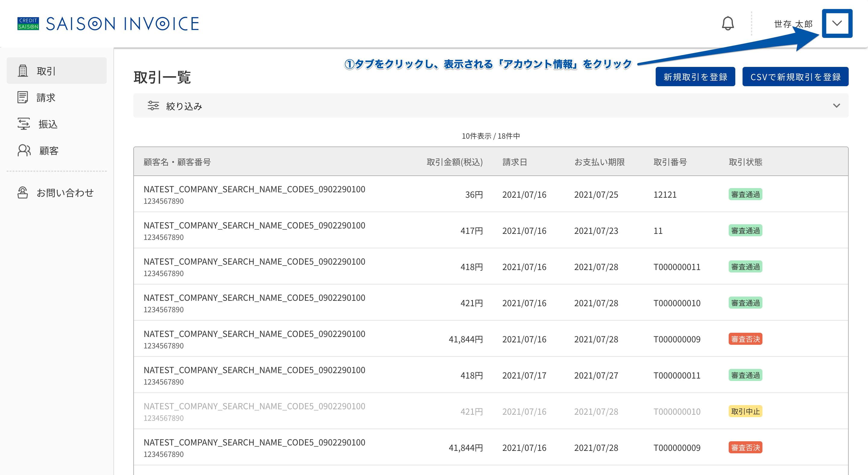Click the 新規取引を登録 button
Screen dimensions: 868x475
pyautogui.click(x=695, y=77)
